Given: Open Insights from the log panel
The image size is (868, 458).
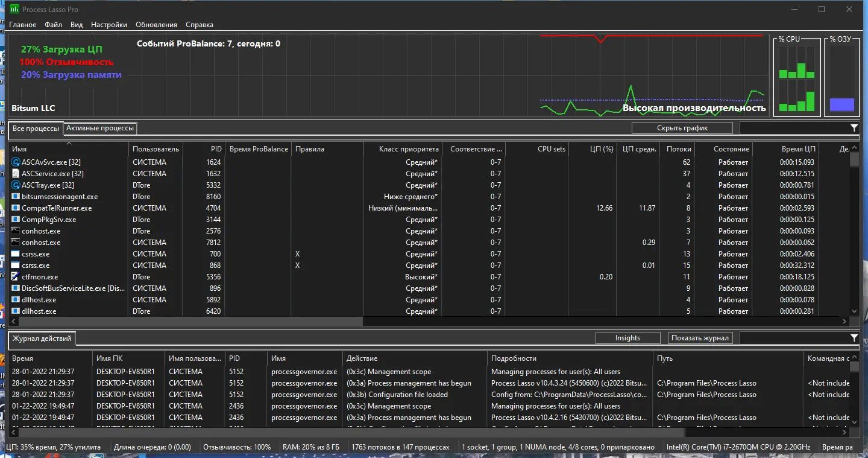Looking at the screenshot, I should [627, 338].
